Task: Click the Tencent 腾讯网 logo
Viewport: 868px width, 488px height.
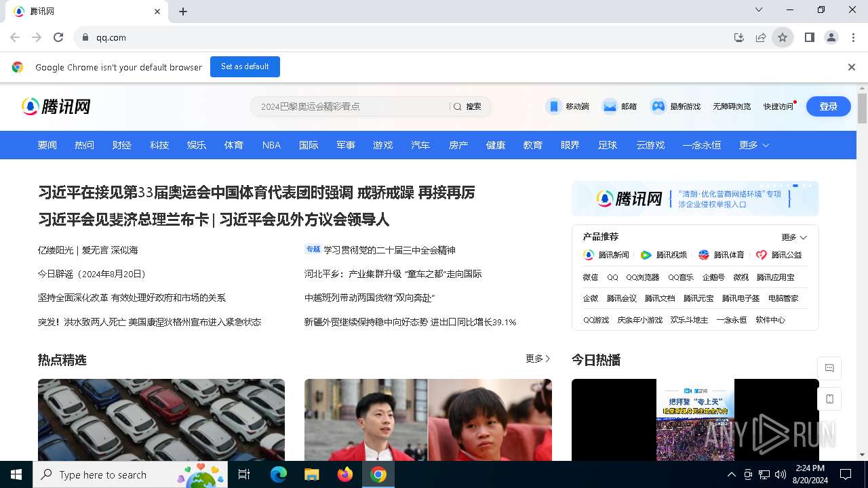Action: (x=56, y=106)
